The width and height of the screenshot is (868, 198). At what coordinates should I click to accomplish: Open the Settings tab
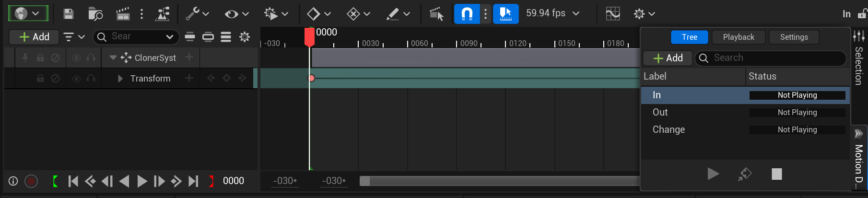(x=794, y=37)
